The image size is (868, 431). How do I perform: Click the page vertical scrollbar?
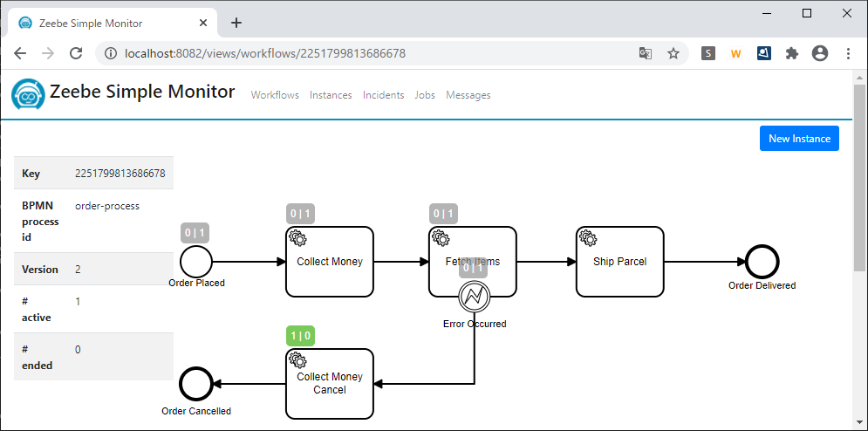(859, 177)
